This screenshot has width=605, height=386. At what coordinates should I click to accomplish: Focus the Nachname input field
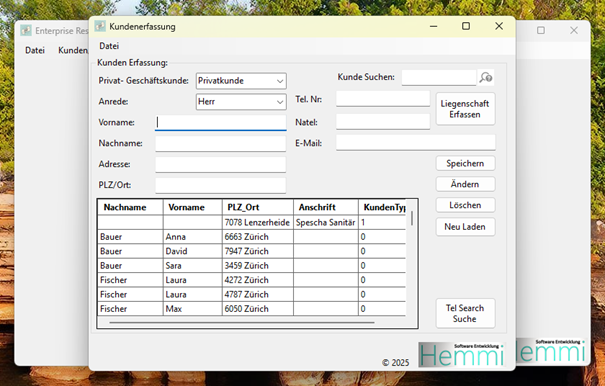pyautogui.click(x=221, y=144)
